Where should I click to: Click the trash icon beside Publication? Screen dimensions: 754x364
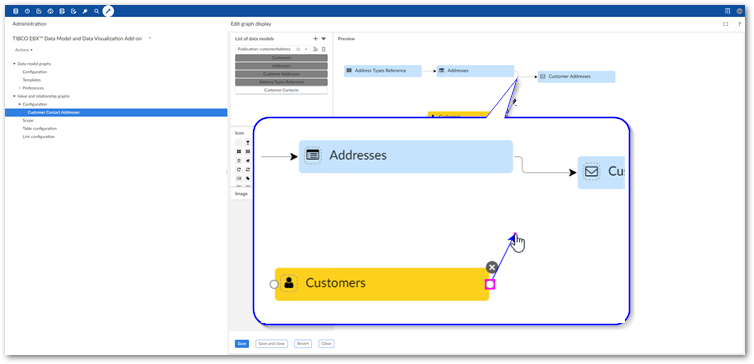(x=324, y=49)
